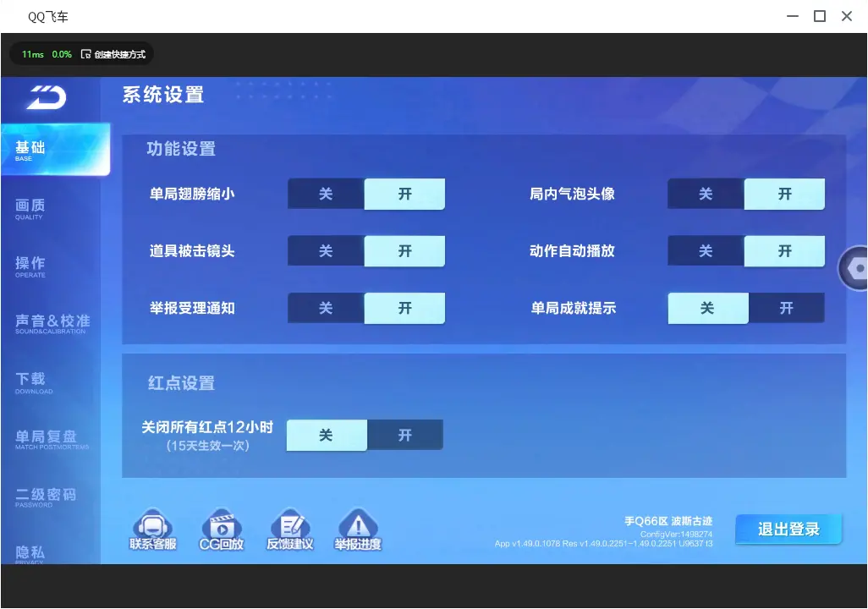Open 声音&校准 settings tab

click(51, 324)
